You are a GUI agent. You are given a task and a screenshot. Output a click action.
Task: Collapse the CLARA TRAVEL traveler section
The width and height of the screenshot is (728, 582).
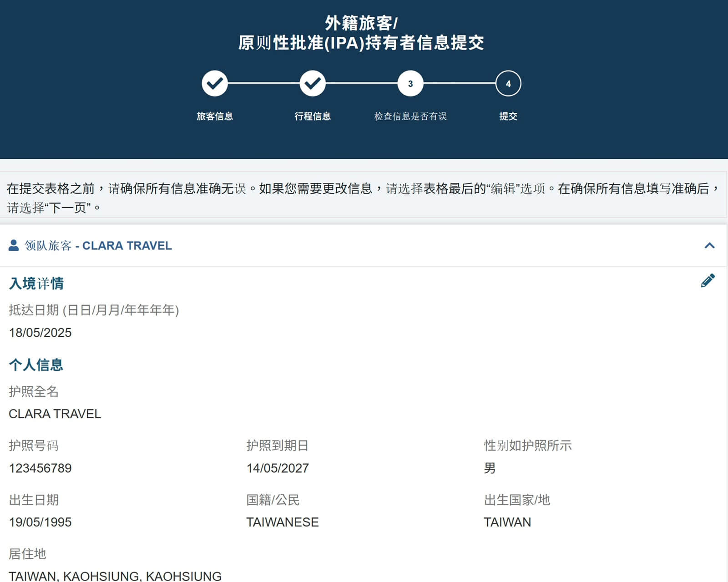coord(710,246)
